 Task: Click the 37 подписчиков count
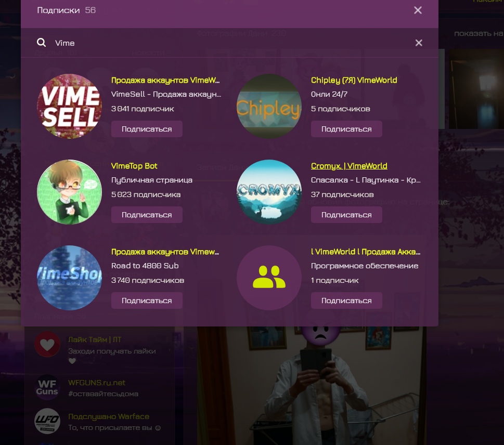tap(342, 195)
